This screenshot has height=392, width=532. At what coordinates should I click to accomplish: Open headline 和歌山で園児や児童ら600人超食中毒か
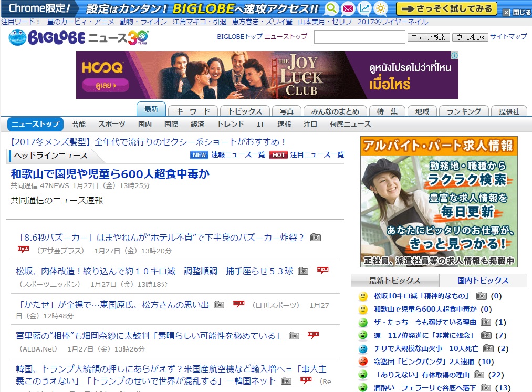coord(110,174)
